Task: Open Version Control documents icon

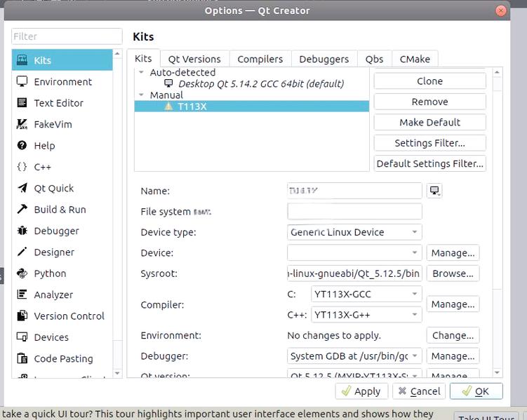Action: [22, 316]
